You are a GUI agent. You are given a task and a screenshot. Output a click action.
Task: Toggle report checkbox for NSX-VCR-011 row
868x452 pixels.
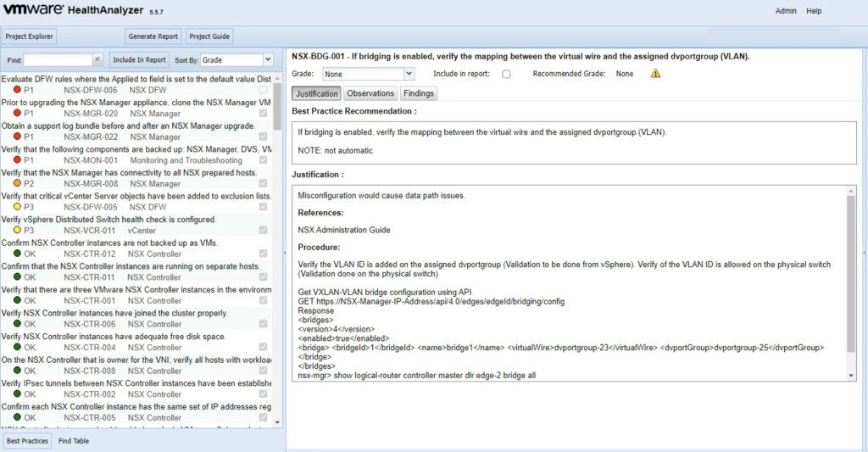tap(263, 230)
